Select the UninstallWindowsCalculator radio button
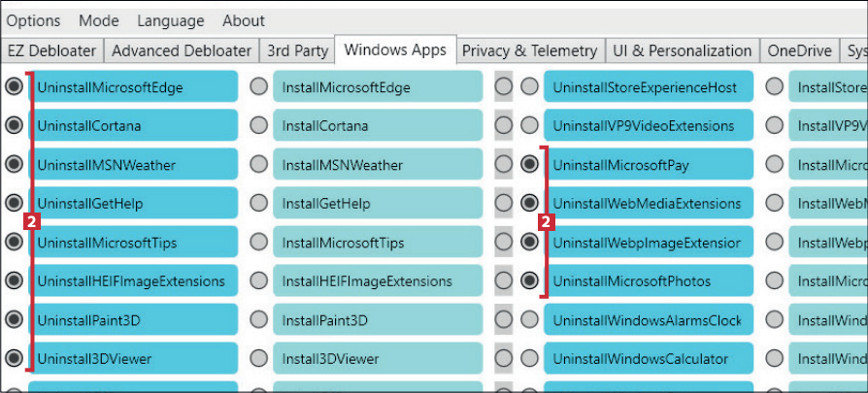868x393 pixels. point(529,358)
